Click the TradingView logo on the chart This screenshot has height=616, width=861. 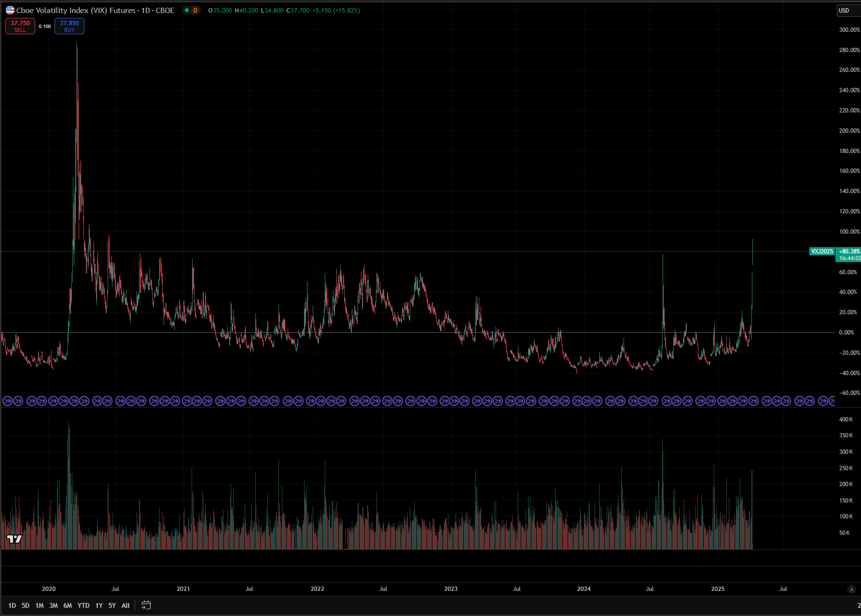pos(14,539)
